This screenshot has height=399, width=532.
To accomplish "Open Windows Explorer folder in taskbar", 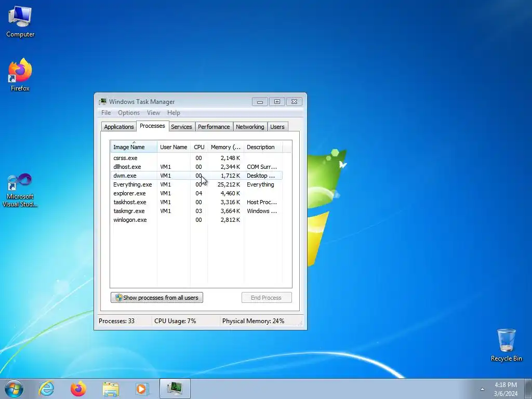I will (111, 389).
